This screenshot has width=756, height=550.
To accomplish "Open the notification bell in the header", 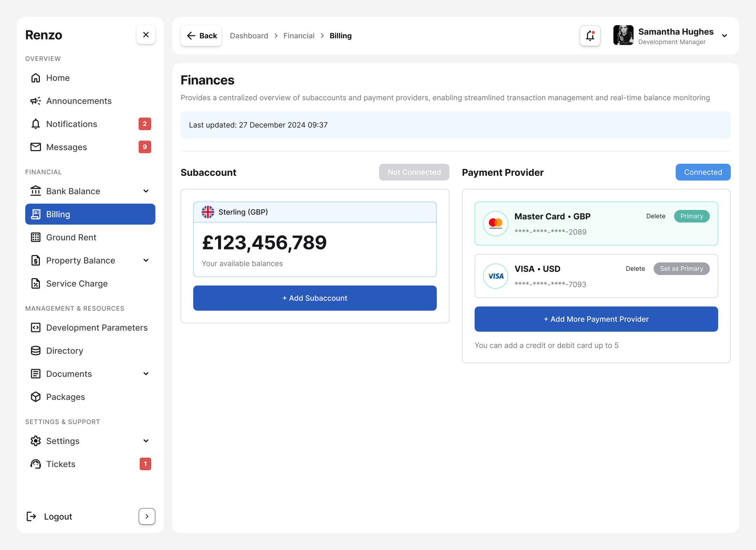I will tap(590, 36).
